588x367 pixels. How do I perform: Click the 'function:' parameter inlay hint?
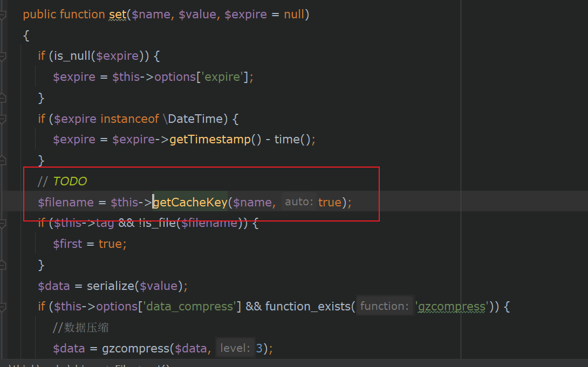[385, 307]
